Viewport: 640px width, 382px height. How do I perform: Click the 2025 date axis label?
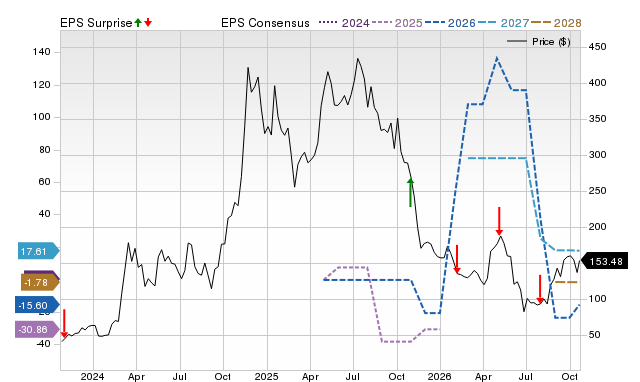click(x=267, y=376)
